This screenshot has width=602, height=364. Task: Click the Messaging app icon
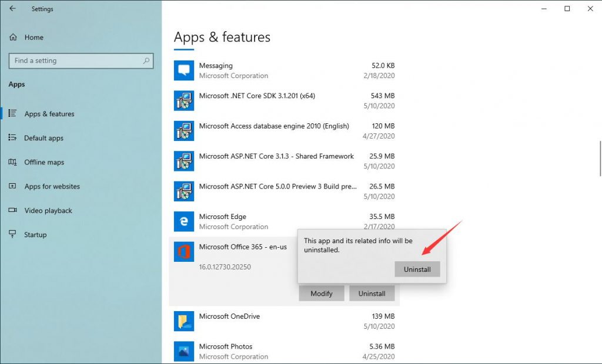[x=184, y=70]
